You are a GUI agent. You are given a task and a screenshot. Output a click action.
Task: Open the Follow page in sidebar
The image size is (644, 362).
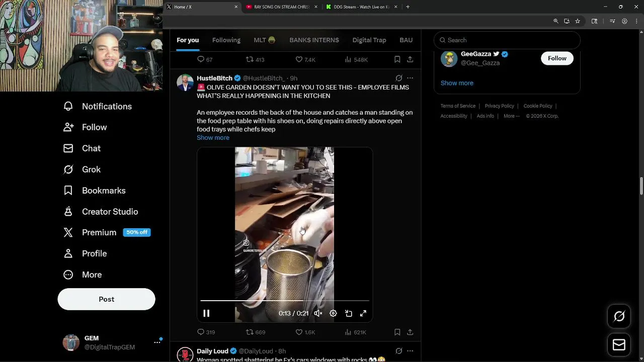tap(85, 127)
